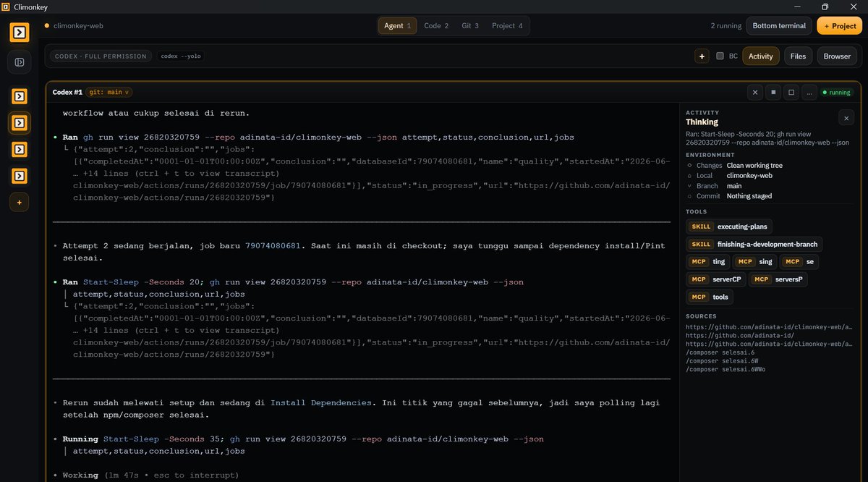
Task: Switch to the Agent 1 tab
Action: [397, 26]
